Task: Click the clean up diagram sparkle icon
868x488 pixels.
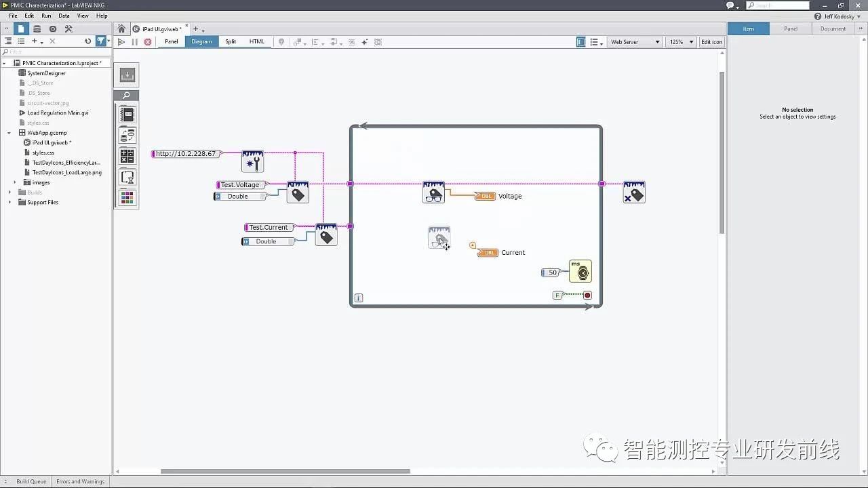Action: [x=364, y=42]
